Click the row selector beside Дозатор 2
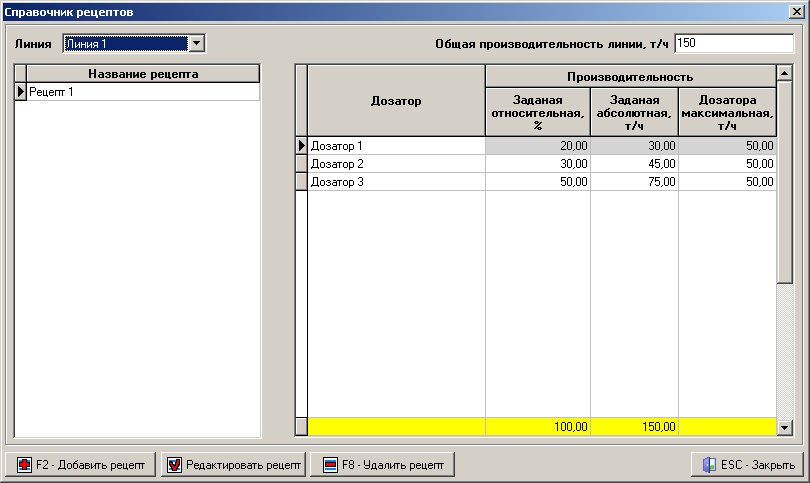Viewport: 810px width, 483px height. 301,164
